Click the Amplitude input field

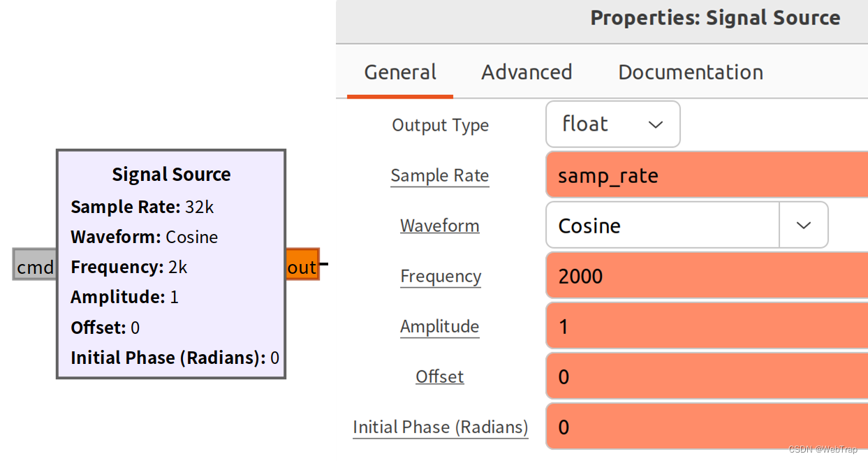pyautogui.click(x=705, y=326)
